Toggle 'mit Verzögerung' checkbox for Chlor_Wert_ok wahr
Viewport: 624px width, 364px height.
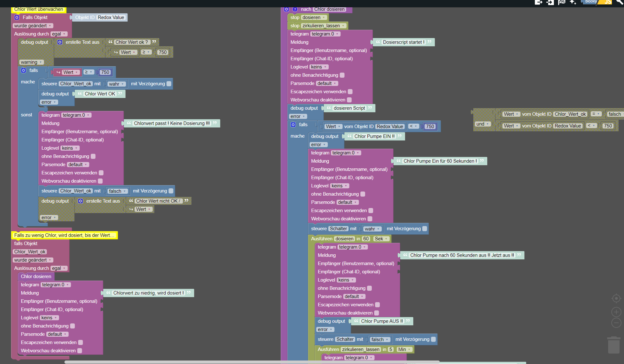169,84
